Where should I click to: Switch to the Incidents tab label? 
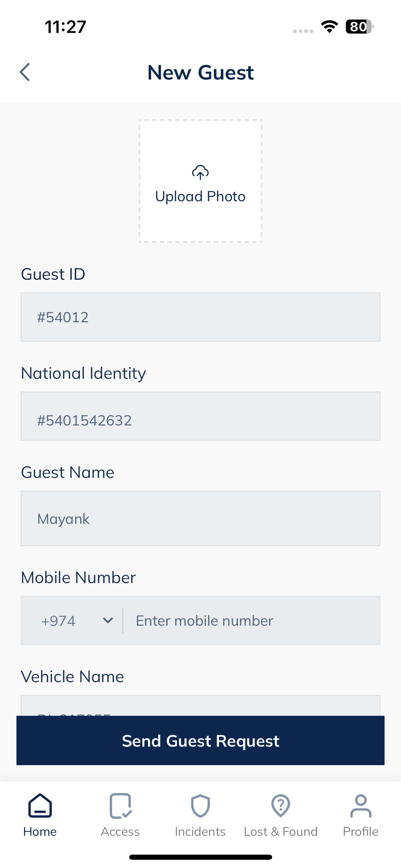[x=200, y=832]
